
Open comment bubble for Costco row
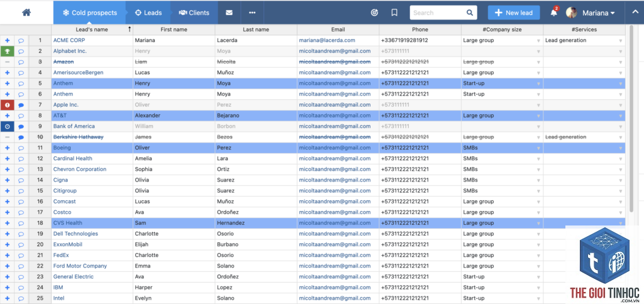coord(21,212)
